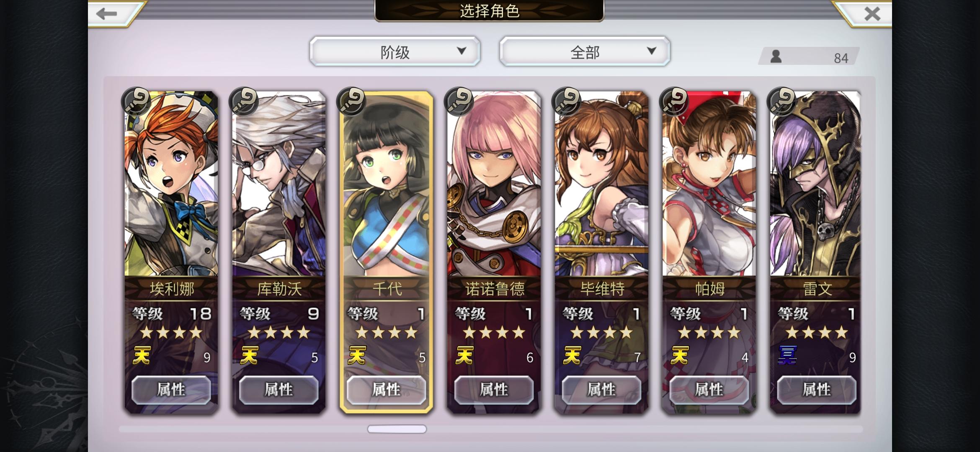The image size is (980, 452).
Task: Open 属性 for 埃利娜
Action: 171,390
